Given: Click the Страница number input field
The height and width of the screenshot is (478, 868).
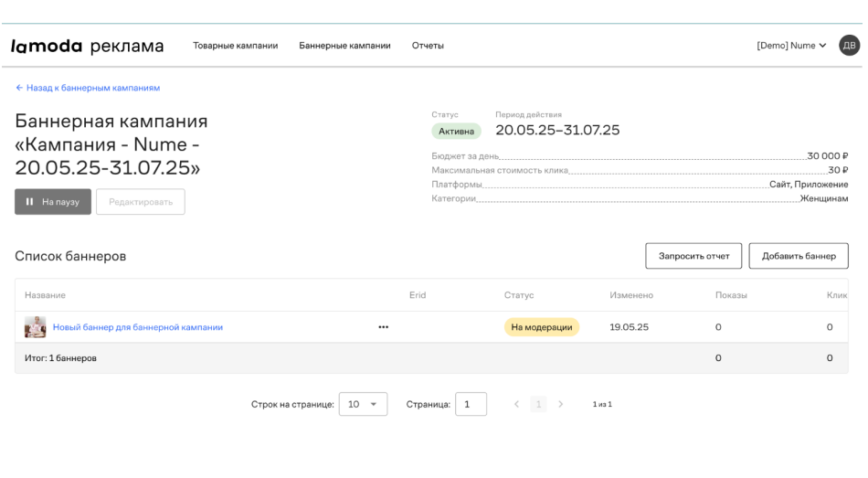Looking at the screenshot, I should [471, 404].
